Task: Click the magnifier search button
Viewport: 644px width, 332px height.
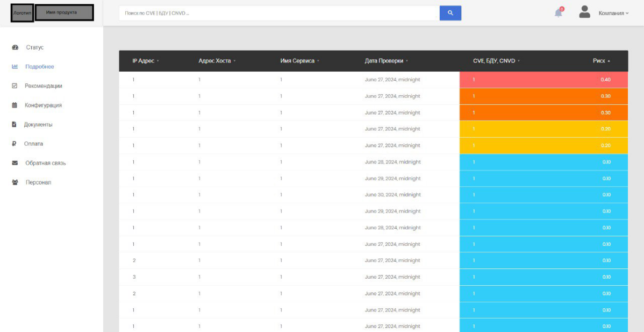Action: coord(450,13)
